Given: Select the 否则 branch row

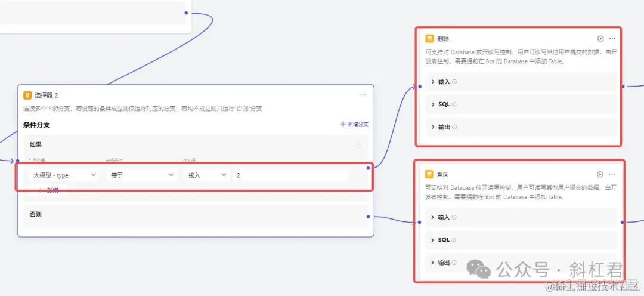Looking at the screenshot, I should pos(196,216).
